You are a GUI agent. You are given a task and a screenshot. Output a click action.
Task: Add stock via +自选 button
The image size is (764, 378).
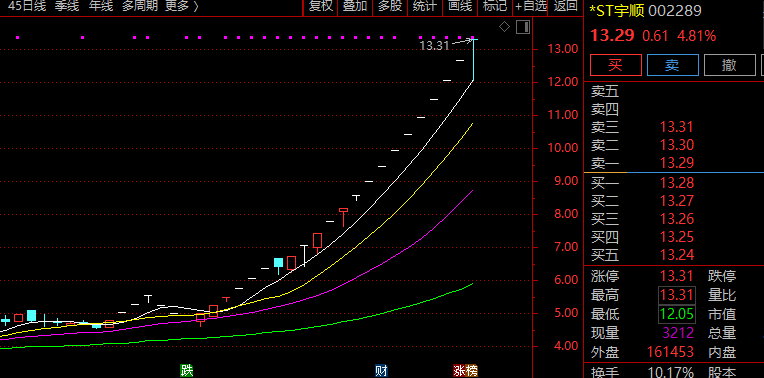click(531, 7)
